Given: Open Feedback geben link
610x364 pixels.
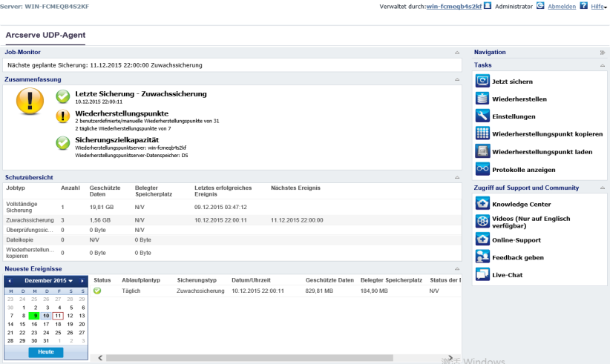Looking at the screenshot, I should point(518,257).
